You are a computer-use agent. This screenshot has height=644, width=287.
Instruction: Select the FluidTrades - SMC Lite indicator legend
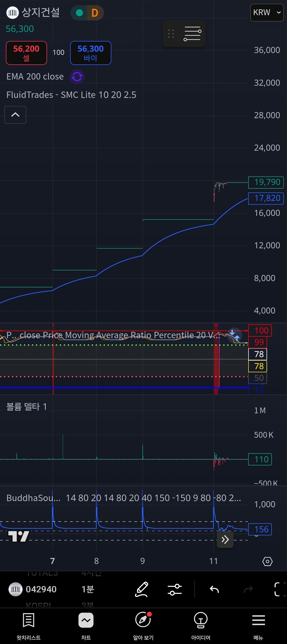[71, 95]
